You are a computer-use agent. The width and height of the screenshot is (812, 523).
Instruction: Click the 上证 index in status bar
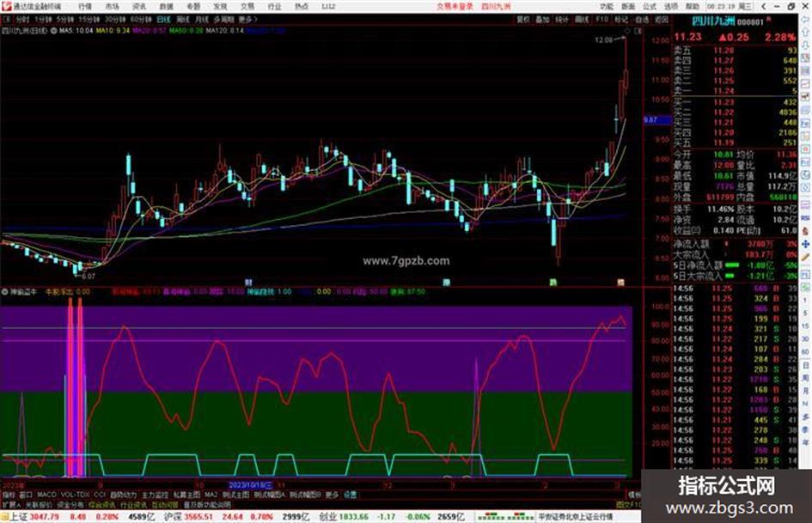point(19,517)
